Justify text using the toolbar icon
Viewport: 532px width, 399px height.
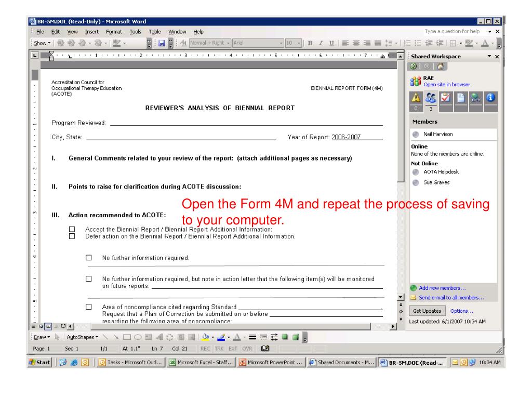[x=378, y=43]
